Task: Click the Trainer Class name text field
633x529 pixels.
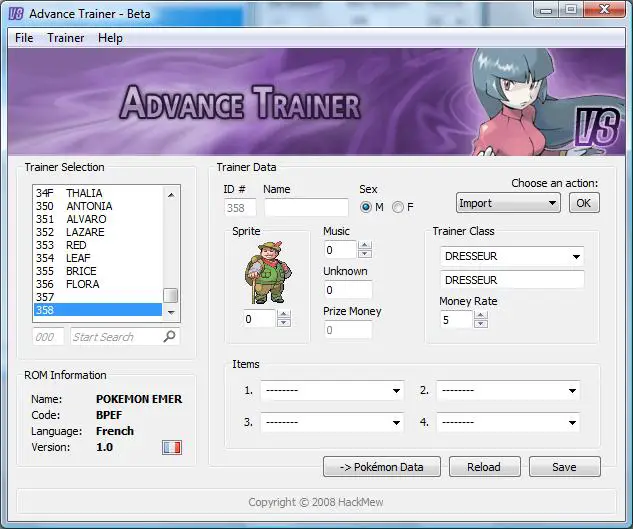Action: point(512,280)
